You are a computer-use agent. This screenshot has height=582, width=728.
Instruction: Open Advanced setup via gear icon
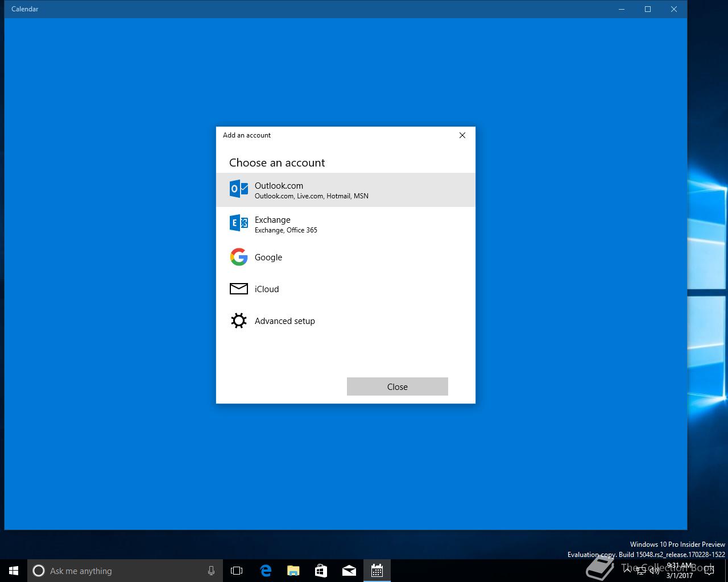pyautogui.click(x=239, y=321)
